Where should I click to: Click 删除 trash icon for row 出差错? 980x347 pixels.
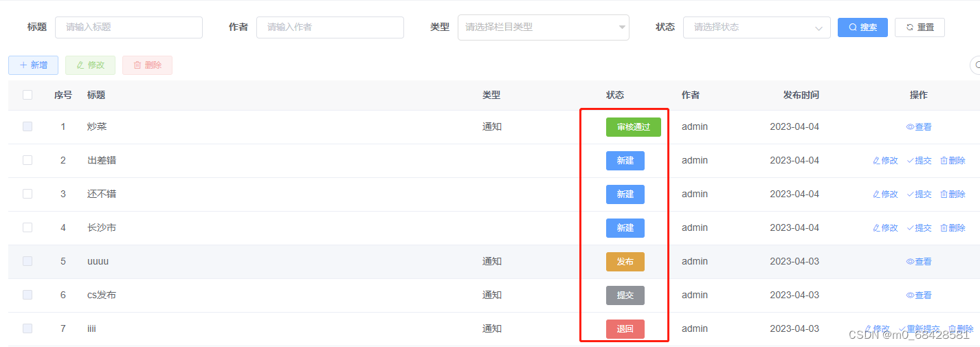point(944,161)
